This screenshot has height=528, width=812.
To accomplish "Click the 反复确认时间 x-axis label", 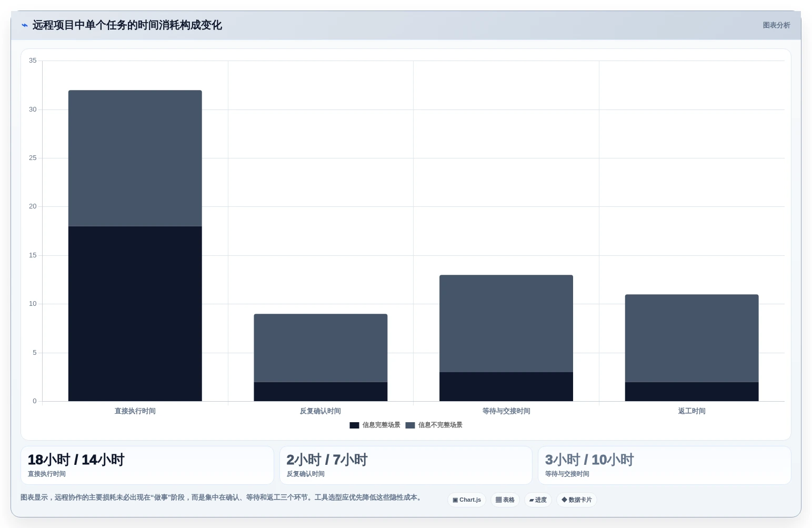I will click(320, 411).
